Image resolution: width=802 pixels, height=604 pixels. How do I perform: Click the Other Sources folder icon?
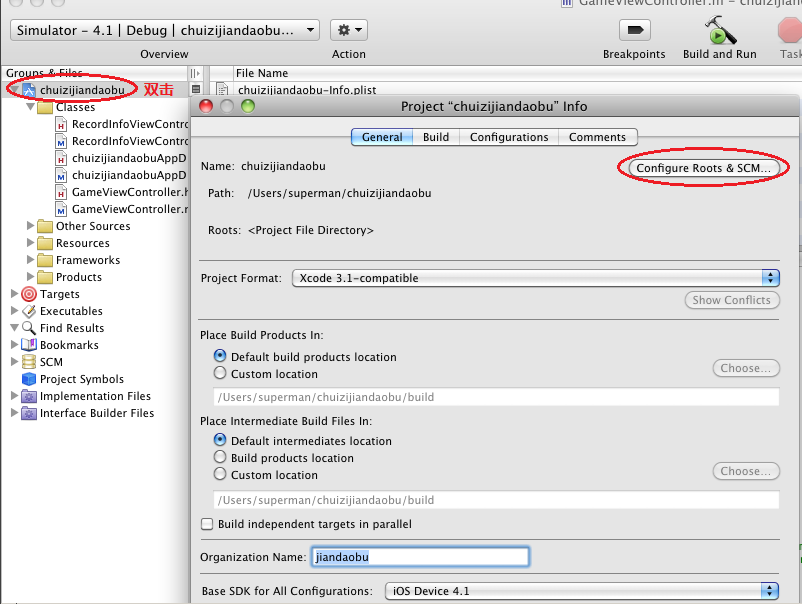45,226
